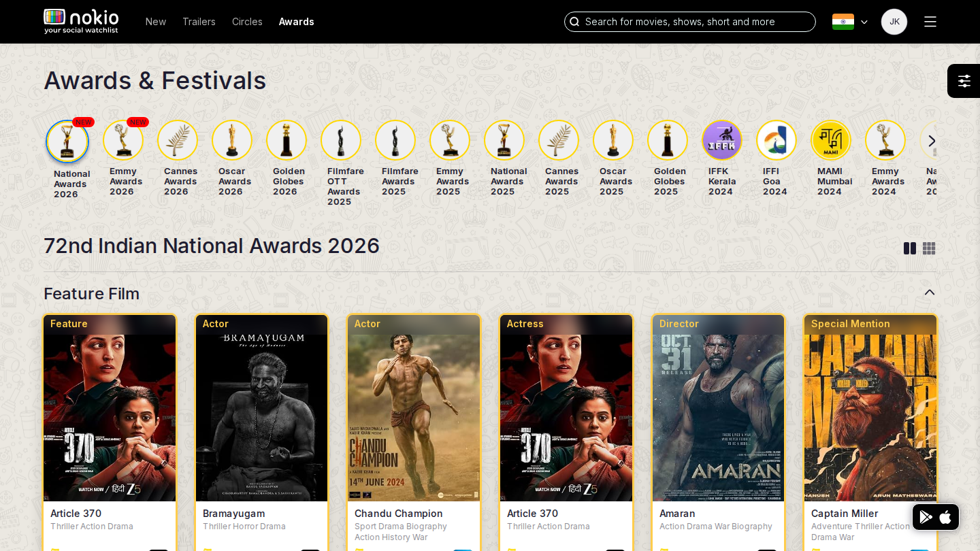Open the MAMI Mumbai 2024 icon

click(831, 140)
